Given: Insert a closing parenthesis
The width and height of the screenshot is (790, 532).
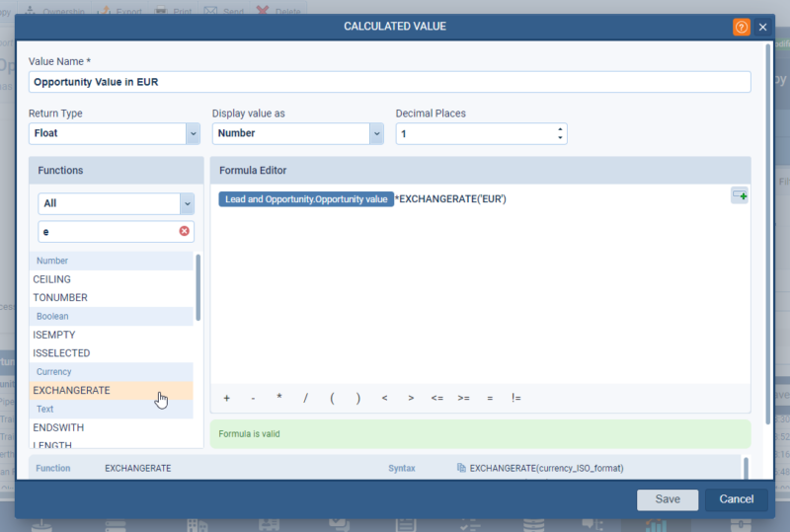Looking at the screenshot, I should pyautogui.click(x=358, y=398).
